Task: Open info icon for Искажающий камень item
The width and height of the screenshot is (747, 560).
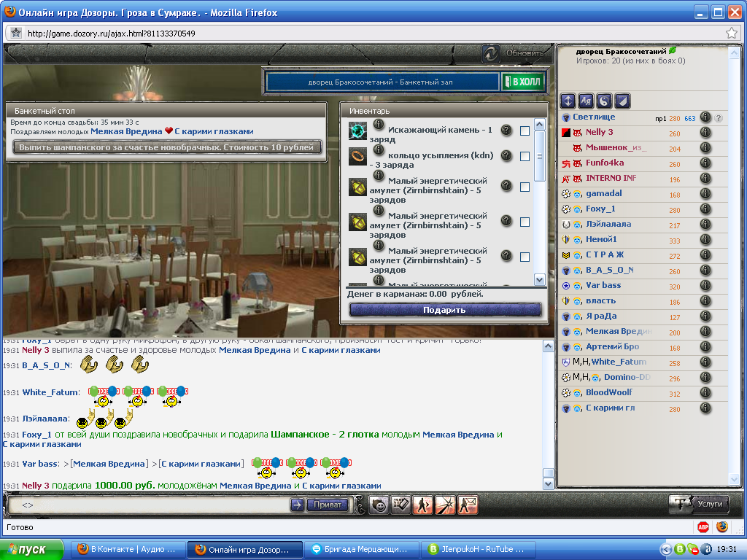Action: tap(379, 125)
